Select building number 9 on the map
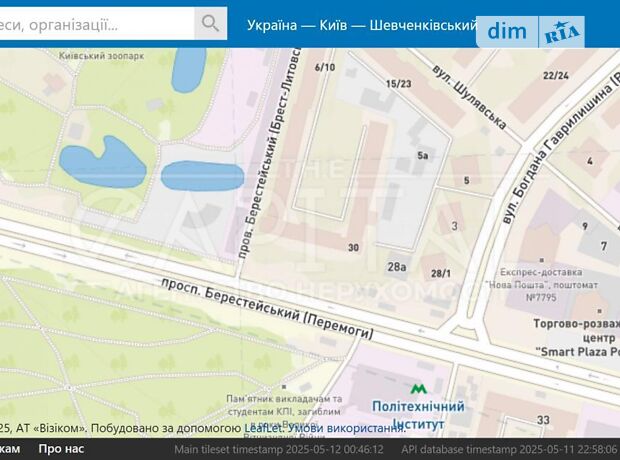Viewport: 620px width, 460px height. coord(585,226)
